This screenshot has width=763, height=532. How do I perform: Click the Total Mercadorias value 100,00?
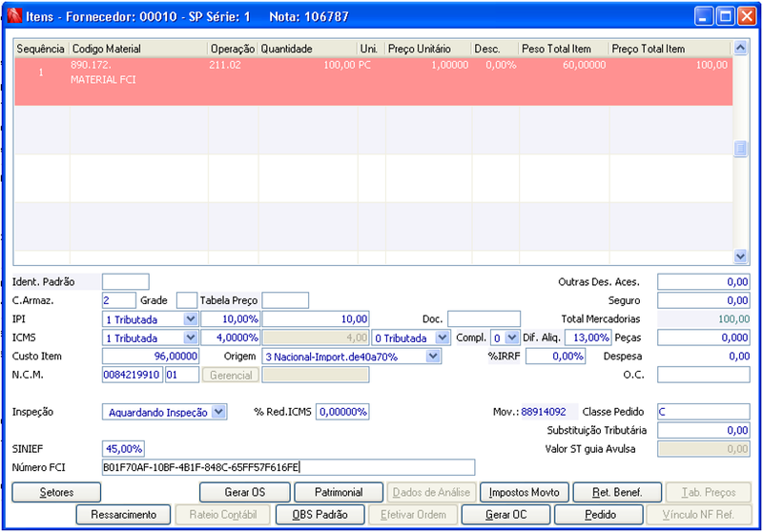tap(733, 319)
